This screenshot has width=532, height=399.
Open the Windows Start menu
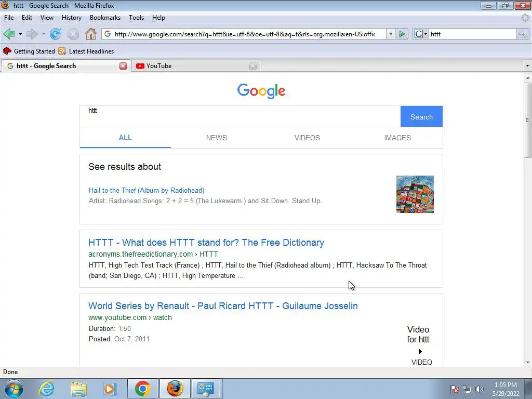[x=14, y=389]
